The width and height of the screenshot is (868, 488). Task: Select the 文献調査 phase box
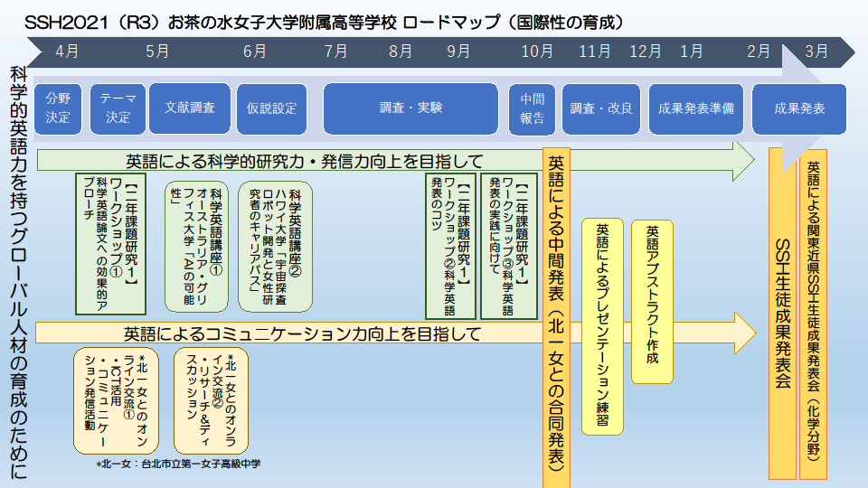(x=190, y=108)
